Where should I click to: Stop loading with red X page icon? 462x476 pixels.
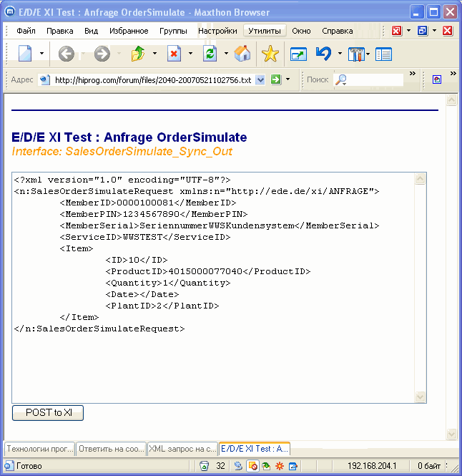point(174,54)
